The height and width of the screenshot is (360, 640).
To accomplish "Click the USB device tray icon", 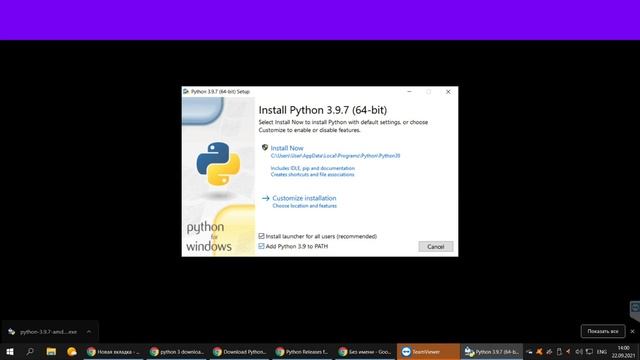I will coord(559,351).
